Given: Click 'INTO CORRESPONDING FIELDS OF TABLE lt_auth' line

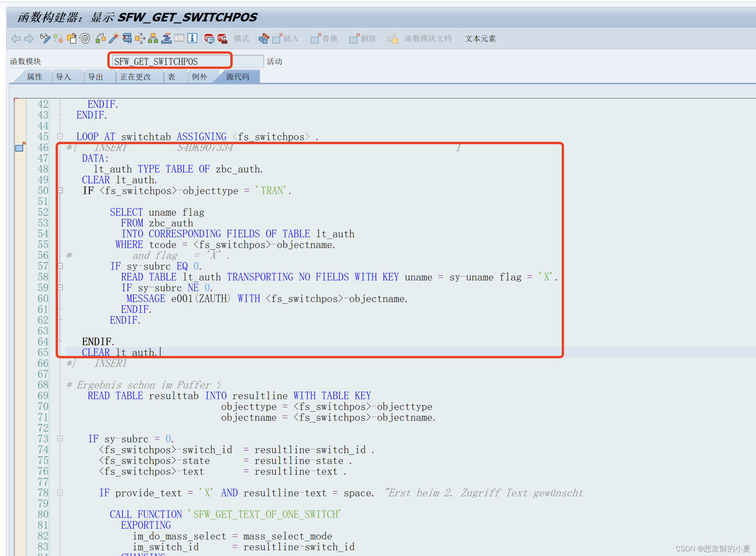Looking at the screenshot, I should (x=238, y=234).
